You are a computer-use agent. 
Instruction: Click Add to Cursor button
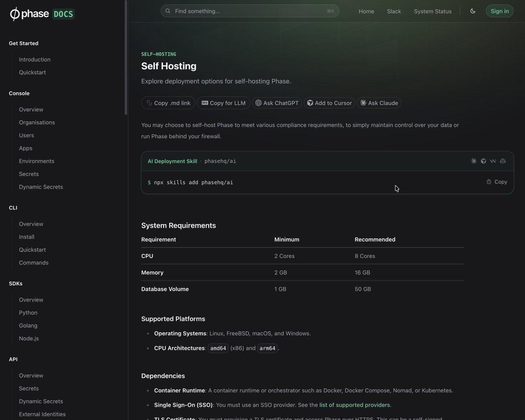pyautogui.click(x=329, y=103)
